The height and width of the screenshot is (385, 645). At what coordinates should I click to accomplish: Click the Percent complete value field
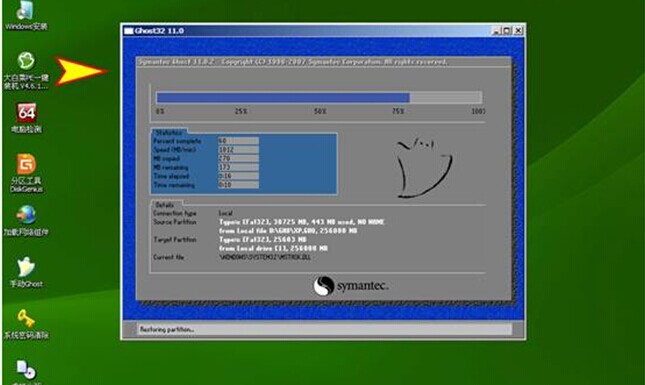[x=238, y=141]
